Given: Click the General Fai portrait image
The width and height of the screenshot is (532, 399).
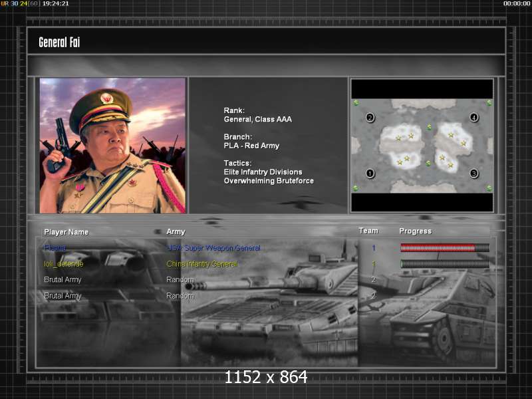Looking at the screenshot, I should [112, 146].
